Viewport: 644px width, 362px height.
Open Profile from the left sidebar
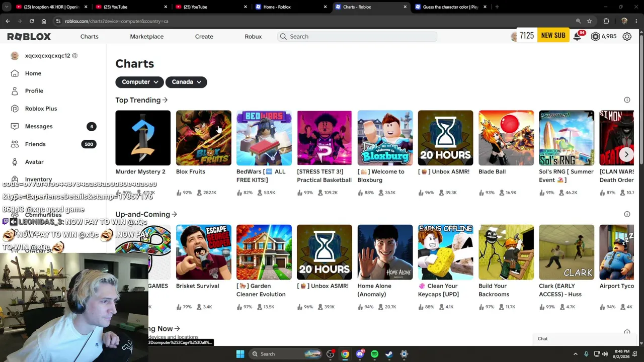pyautogui.click(x=34, y=91)
